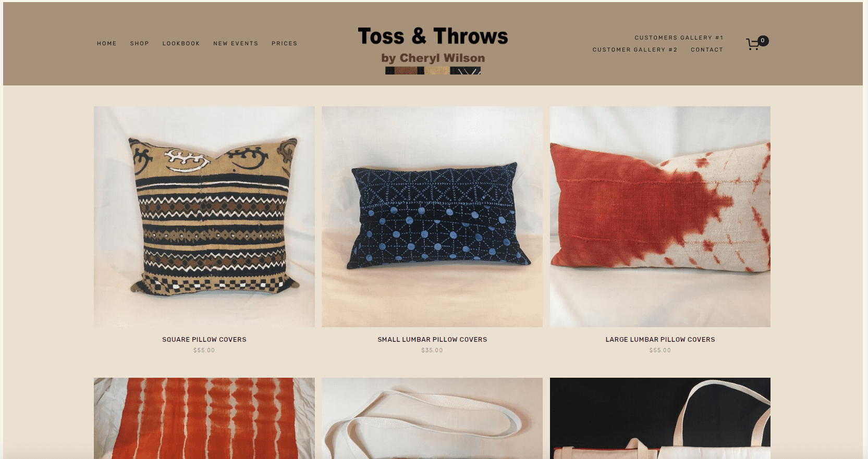Click the Small Lumbar Pillow Covers title
868x459 pixels.
(x=432, y=340)
